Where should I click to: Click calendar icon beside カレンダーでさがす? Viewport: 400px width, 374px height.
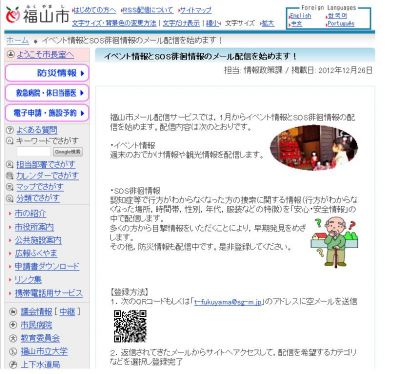tap(10, 176)
